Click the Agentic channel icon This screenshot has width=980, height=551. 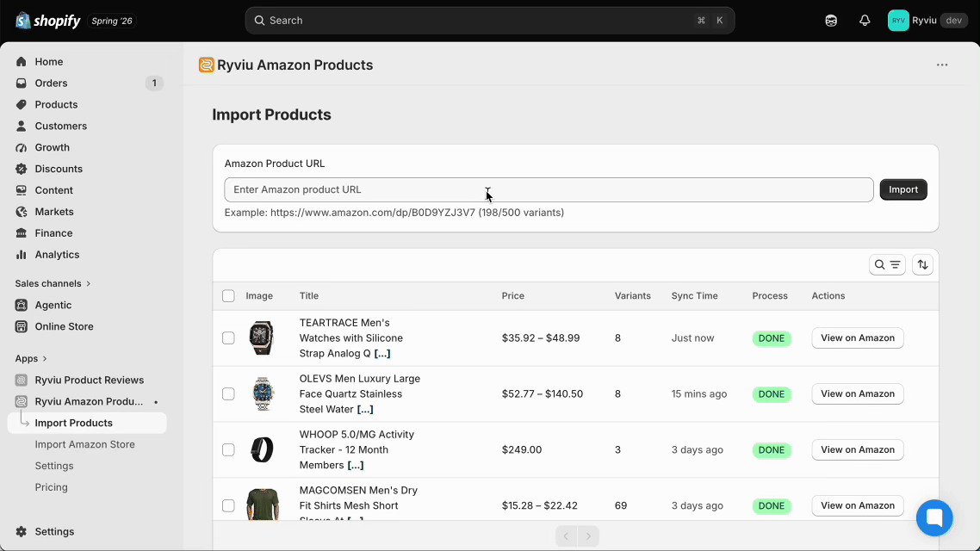tap(22, 305)
